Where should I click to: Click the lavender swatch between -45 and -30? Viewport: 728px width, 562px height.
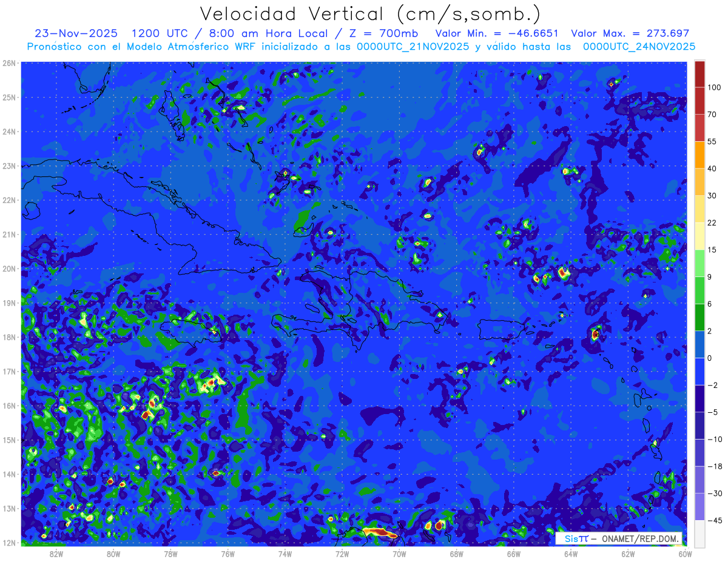(x=699, y=506)
